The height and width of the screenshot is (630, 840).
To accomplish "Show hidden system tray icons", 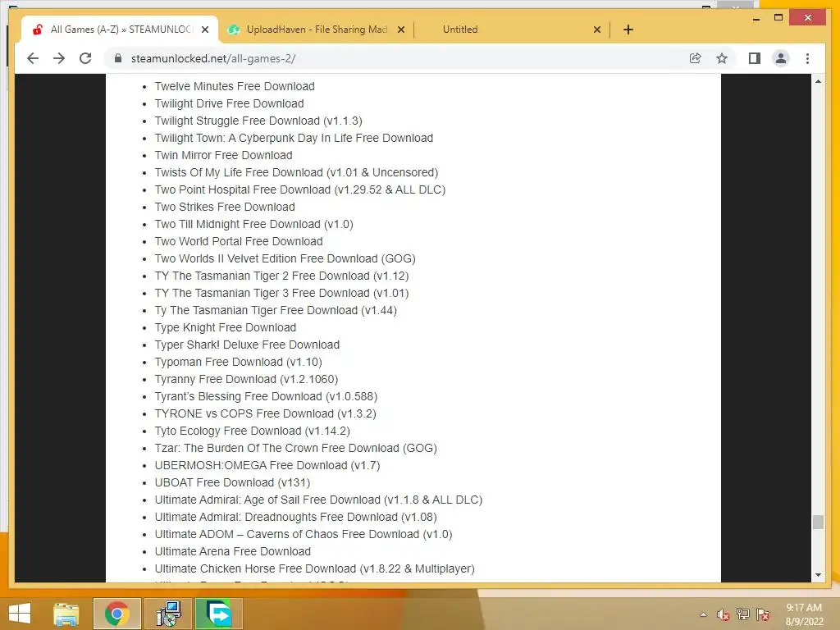I will (x=703, y=614).
